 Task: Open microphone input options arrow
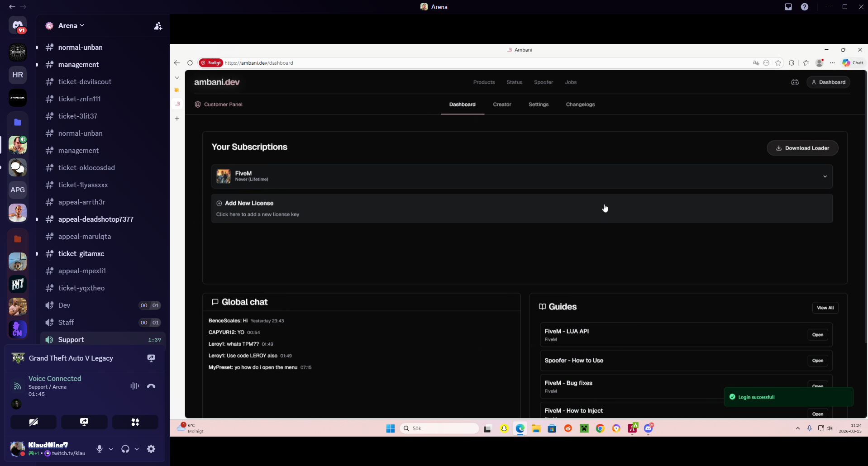(111, 449)
